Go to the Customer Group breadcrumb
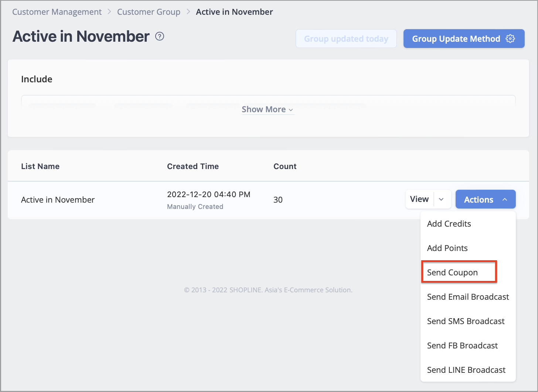This screenshot has width=538, height=392. [x=149, y=12]
